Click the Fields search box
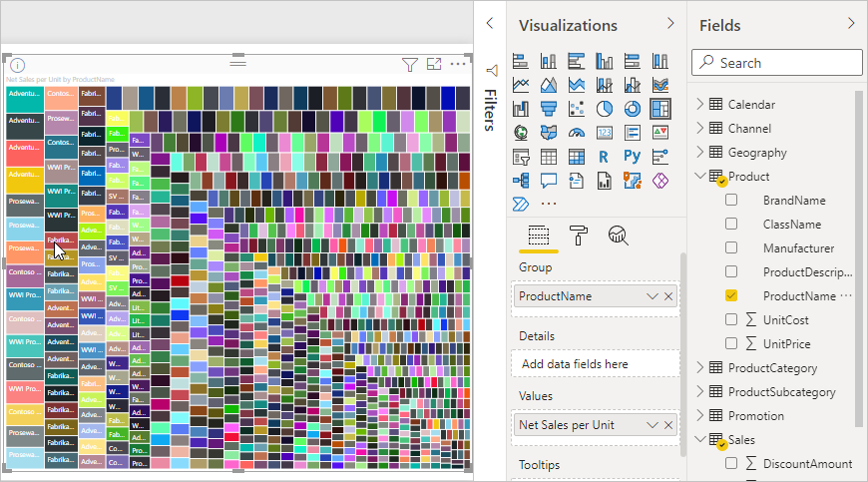Screen dimensions: 868x482 [x=776, y=63]
